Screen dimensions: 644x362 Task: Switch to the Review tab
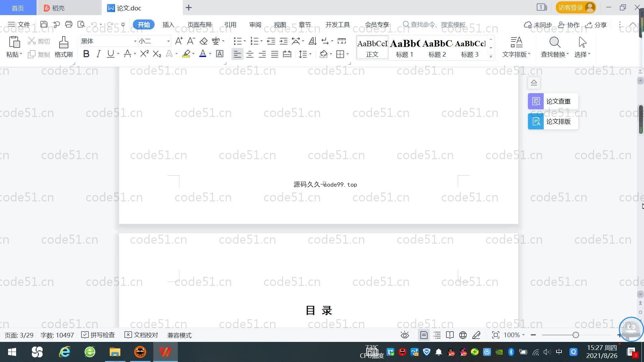click(x=255, y=24)
